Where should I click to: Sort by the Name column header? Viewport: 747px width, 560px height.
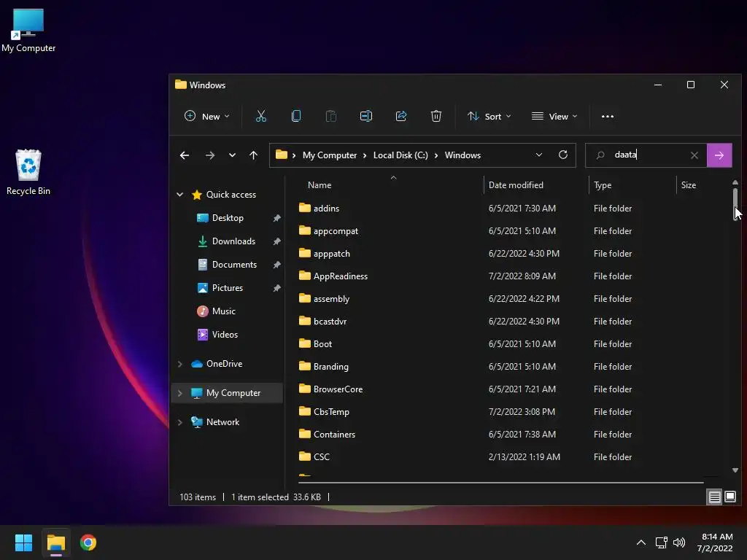pyautogui.click(x=320, y=185)
